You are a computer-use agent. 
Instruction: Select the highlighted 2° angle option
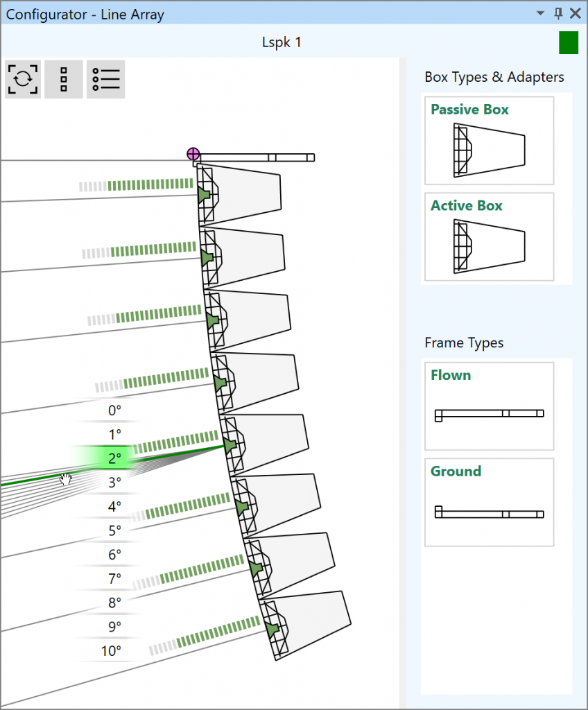click(x=114, y=458)
